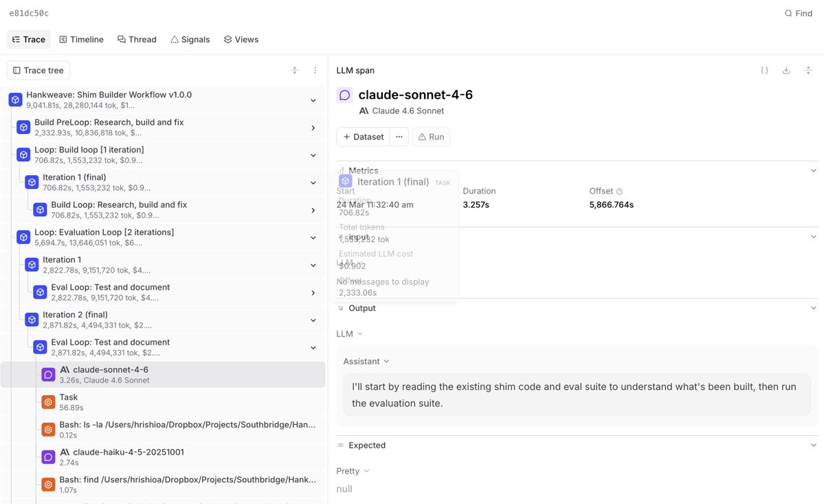Click the Find search button
The width and height of the screenshot is (824, 504).
799,13
